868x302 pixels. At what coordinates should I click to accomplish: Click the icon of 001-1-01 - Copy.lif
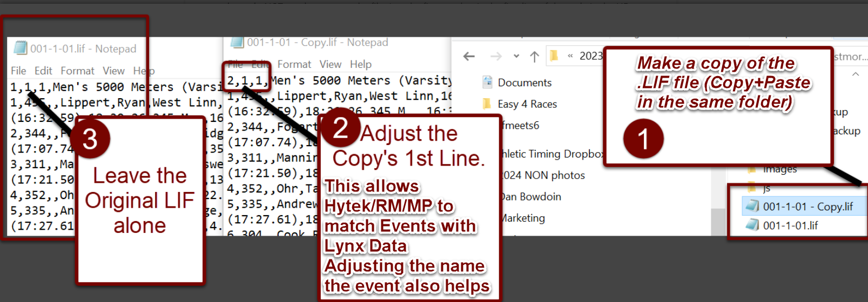point(752,206)
